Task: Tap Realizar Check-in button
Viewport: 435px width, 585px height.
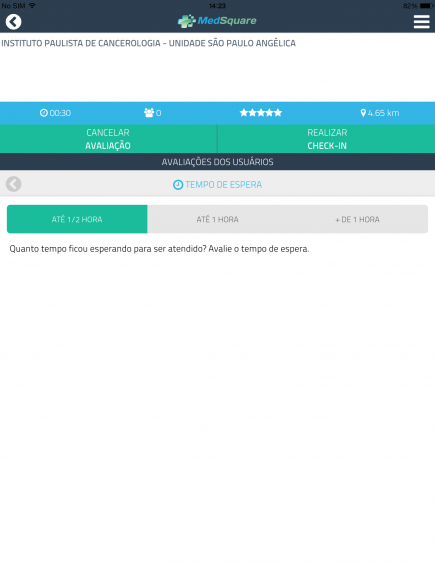Action: (326, 139)
